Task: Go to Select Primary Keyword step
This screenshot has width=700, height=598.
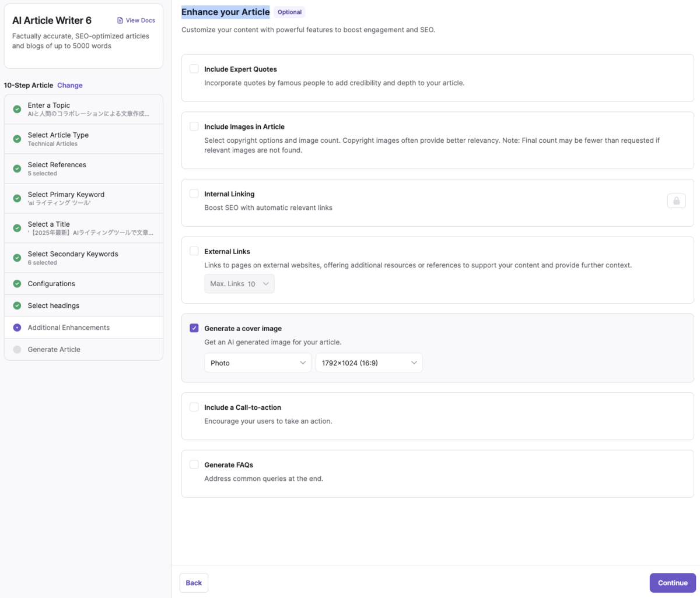Action: click(x=83, y=198)
